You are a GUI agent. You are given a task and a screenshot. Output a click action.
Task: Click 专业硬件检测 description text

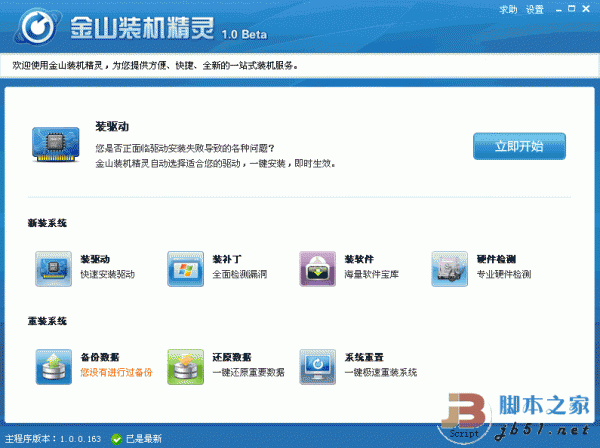click(504, 274)
